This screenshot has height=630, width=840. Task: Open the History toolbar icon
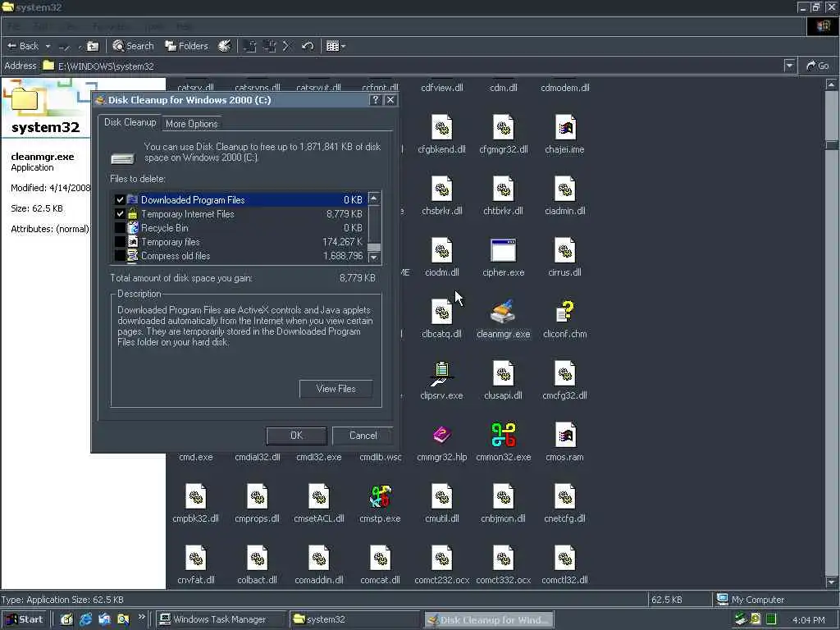225,46
